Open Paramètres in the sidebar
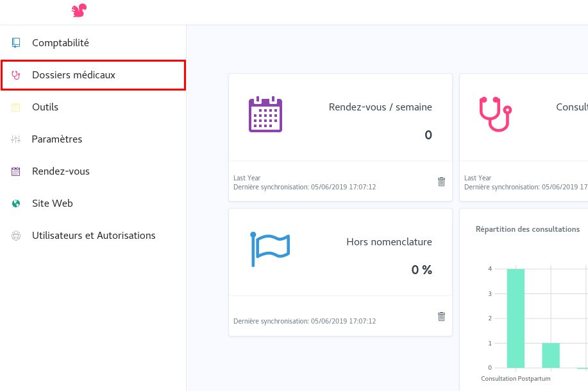 click(x=57, y=139)
